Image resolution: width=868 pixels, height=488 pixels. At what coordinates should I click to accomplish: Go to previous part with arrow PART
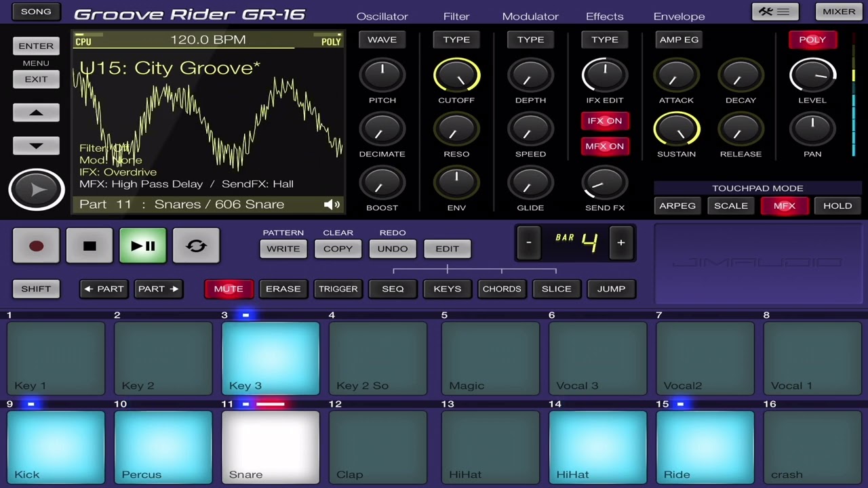pos(104,289)
